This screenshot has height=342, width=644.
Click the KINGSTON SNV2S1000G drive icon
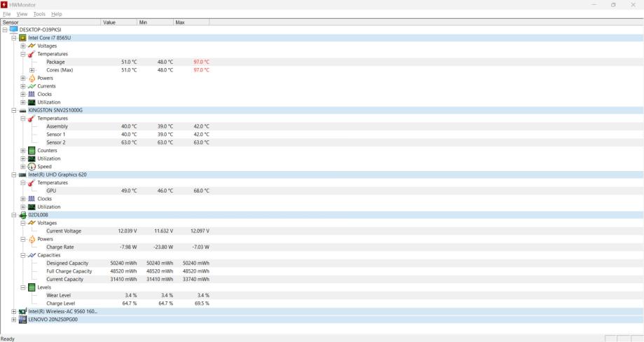pos(23,110)
